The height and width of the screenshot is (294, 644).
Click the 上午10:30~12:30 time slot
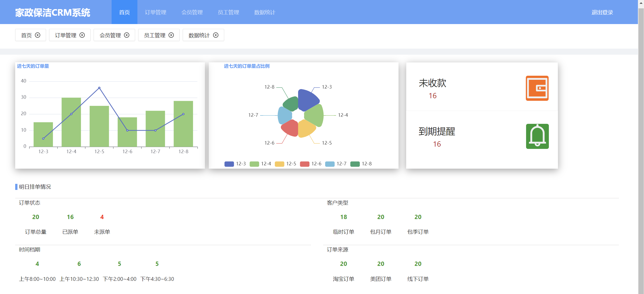[x=79, y=279]
